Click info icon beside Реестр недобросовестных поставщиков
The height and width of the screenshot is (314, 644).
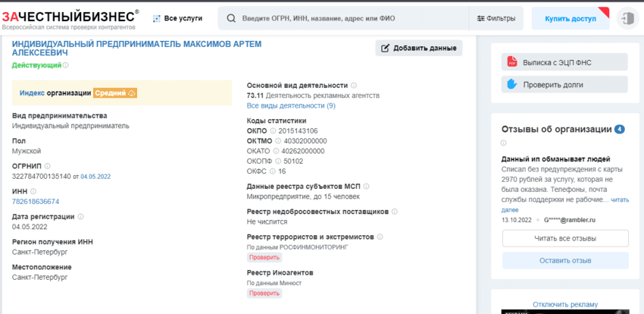pos(395,212)
